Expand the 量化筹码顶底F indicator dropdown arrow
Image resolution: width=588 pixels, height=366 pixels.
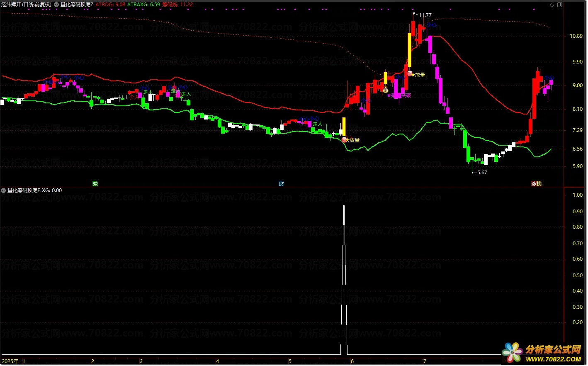[3, 190]
